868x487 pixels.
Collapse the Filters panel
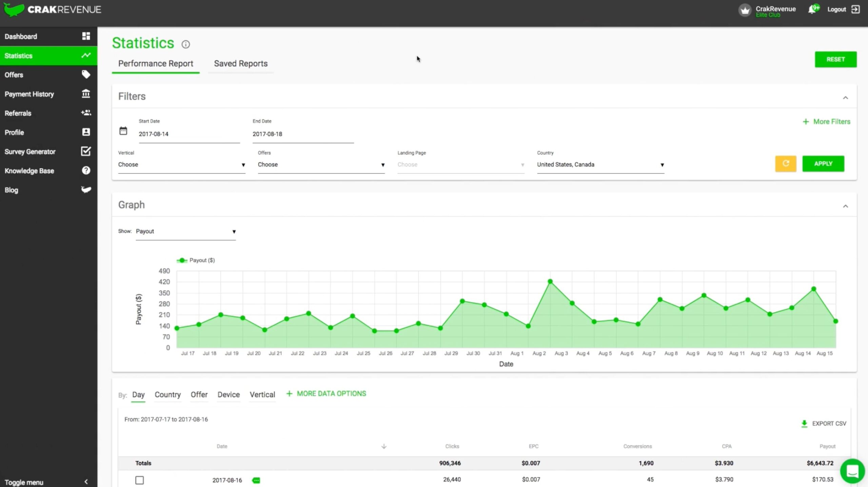[846, 98]
